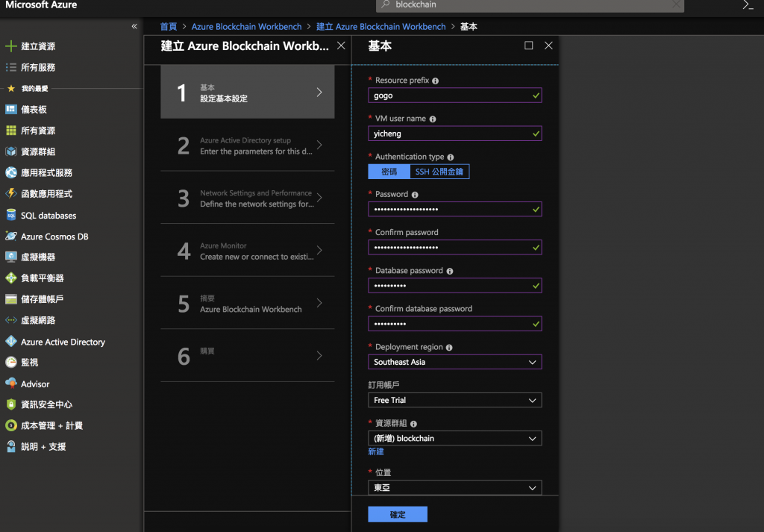Image resolution: width=764 pixels, height=532 pixels.
Task: Open Cost Management + Billing icon
Action: [x=10, y=425]
